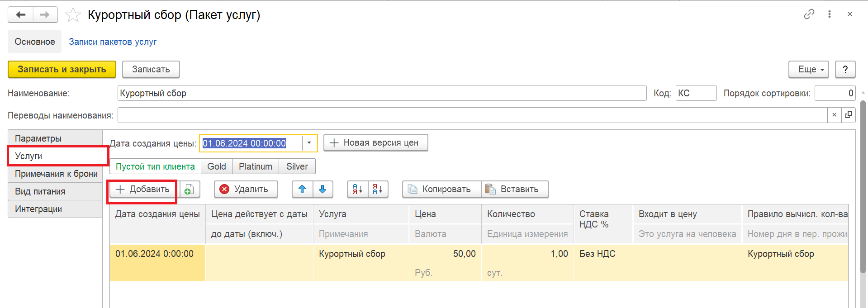This screenshot has width=868, height=308.
Task: Switch to the Gold client tab
Action: point(217,166)
